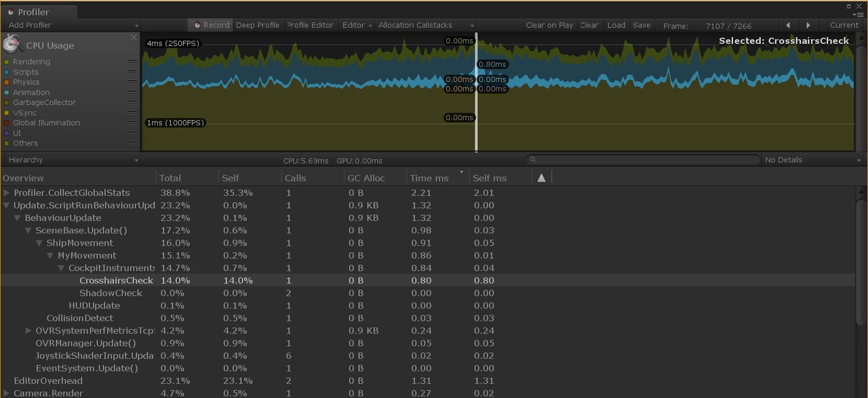The width and height of the screenshot is (868, 398).
Task: Toggle the Scripts color swatch in legend
Action: pos(7,72)
